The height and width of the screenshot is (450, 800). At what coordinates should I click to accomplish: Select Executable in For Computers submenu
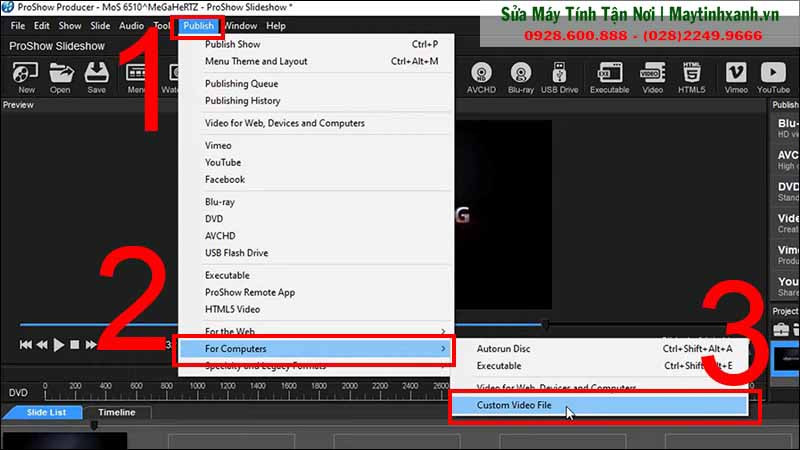point(601,366)
